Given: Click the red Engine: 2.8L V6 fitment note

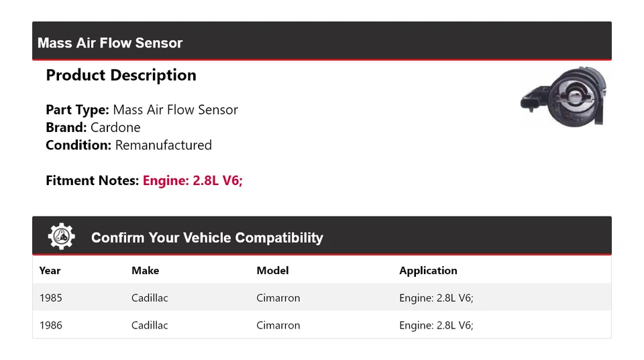Looking at the screenshot, I should click(x=193, y=180).
